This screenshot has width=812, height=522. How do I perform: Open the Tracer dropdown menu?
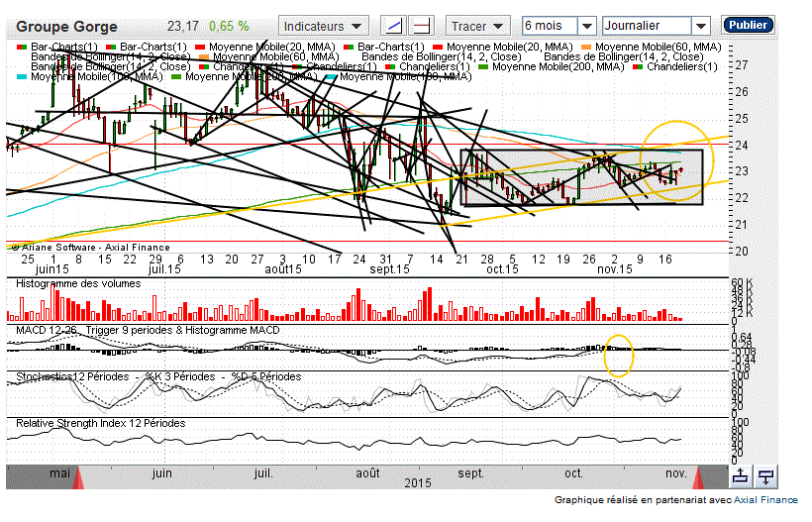(x=478, y=26)
